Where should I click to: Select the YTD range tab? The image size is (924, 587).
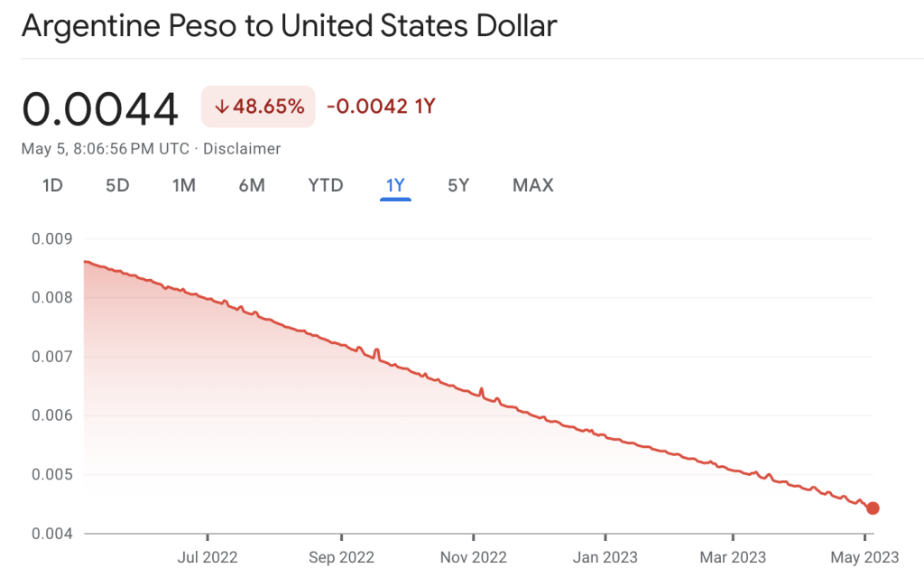tap(326, 186)
